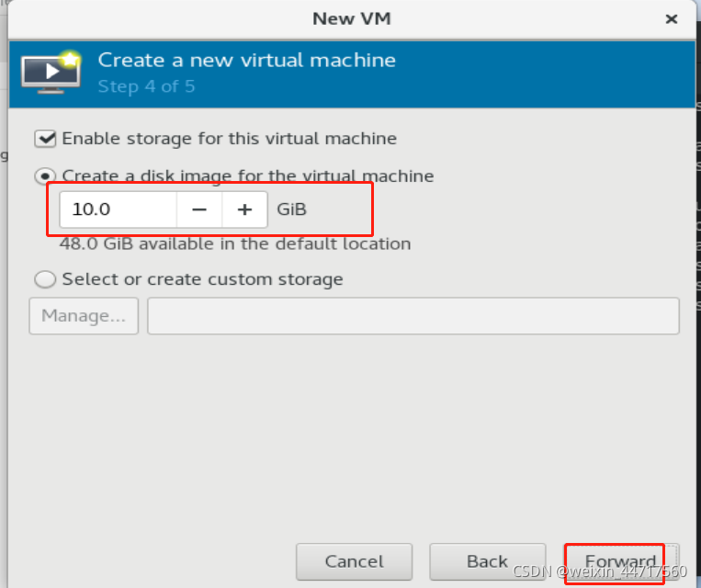The image size is (701, 588).
Task: Open the Manage... storage button
Action: pyautogui.click(x=84, y=316)
